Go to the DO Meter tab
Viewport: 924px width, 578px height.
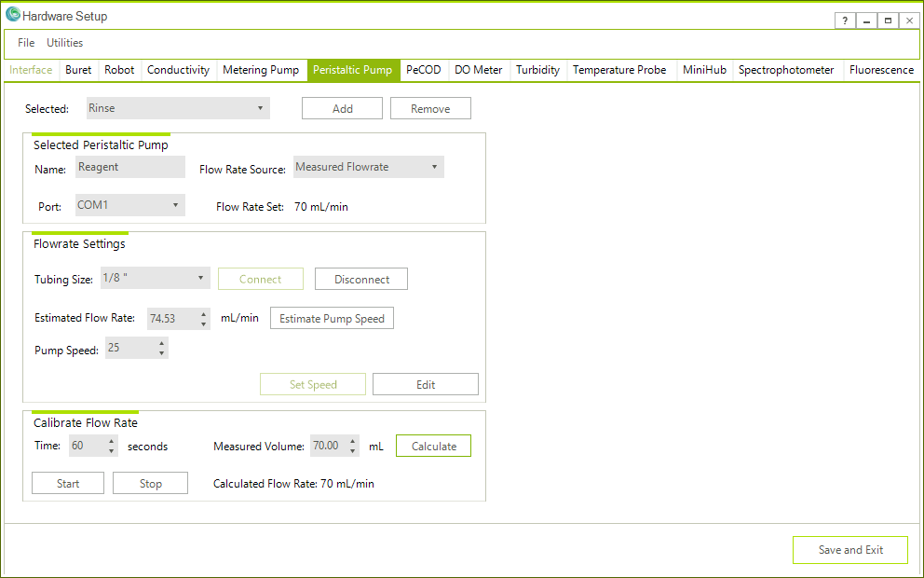pos(479,70)
